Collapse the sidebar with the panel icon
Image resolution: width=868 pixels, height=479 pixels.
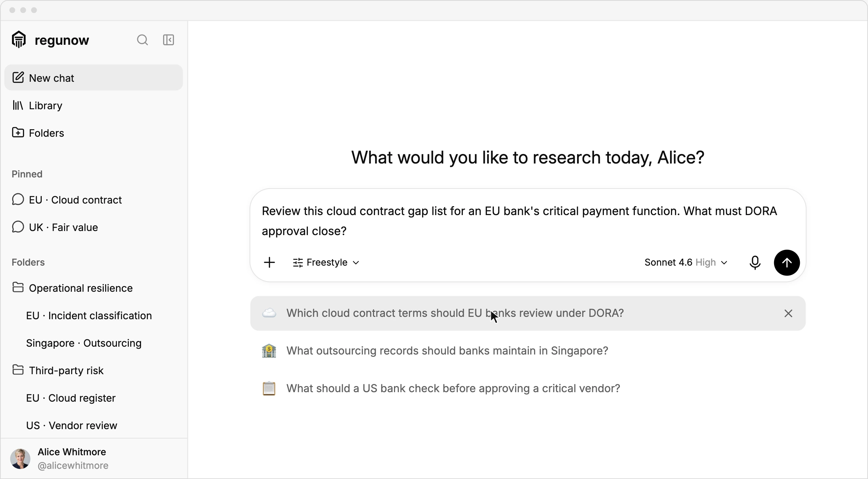[169, 40]
